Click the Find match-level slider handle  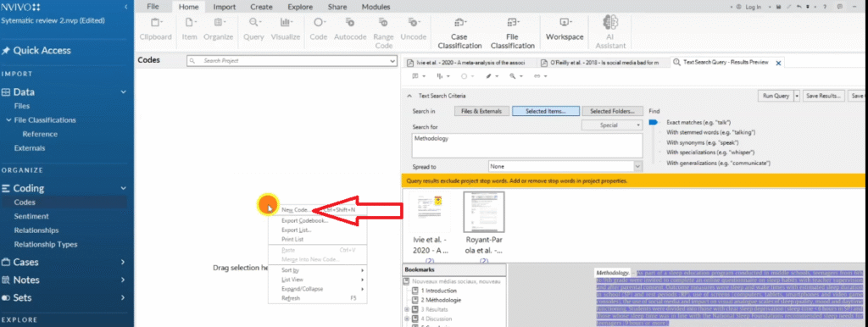click(653, 122)
